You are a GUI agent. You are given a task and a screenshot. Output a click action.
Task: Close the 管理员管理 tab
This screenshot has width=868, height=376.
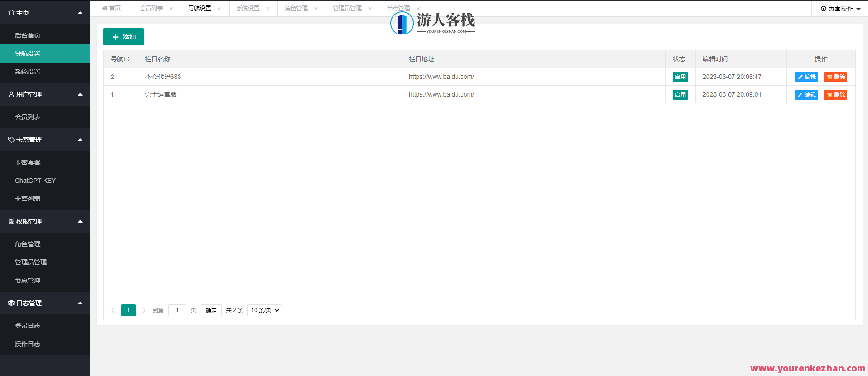(x=370, y=9)
